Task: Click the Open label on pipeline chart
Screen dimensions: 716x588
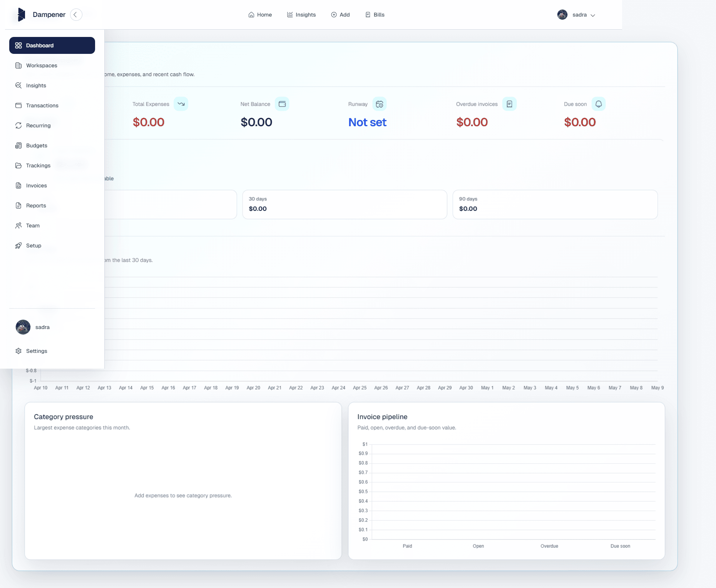Action: coord(478,546)
